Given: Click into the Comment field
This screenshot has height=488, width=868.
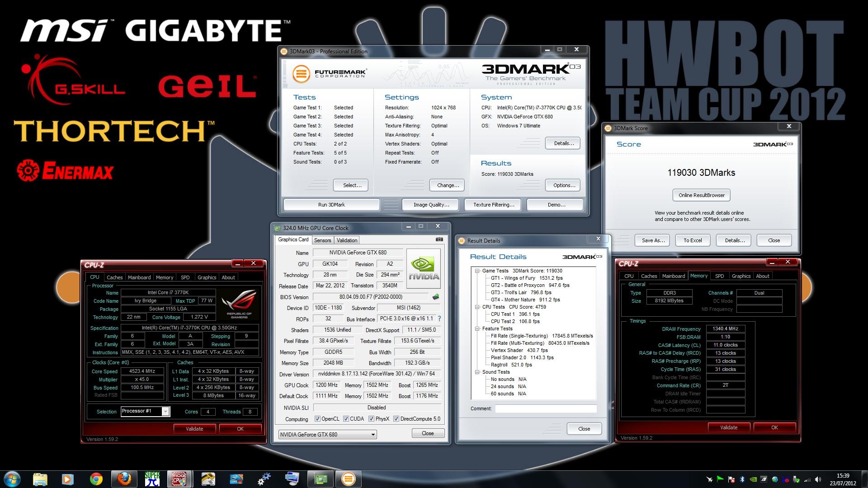Looking at the screenshot, I should click(x=546, y=408).
